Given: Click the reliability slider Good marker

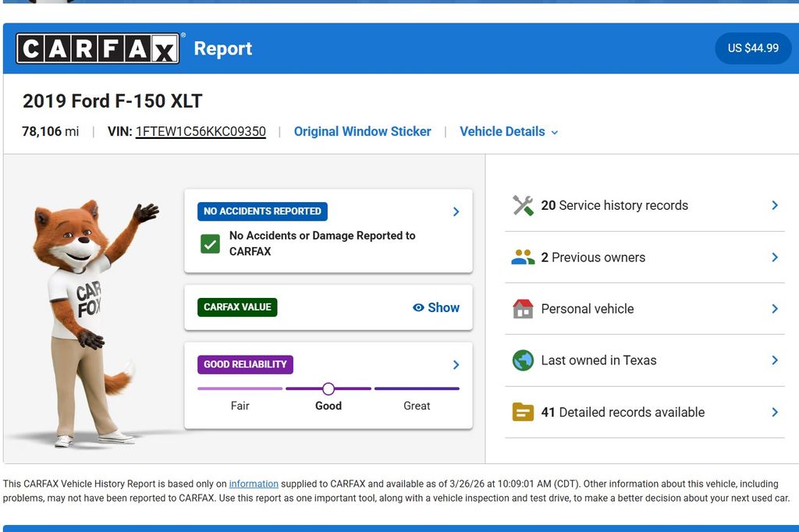Looking at the screenshot, I should click(328, 388).
